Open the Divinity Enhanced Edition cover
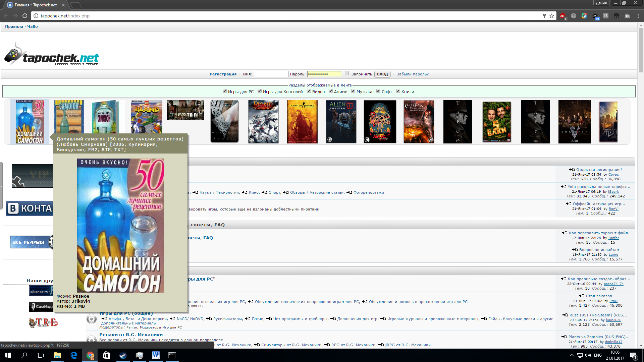The width and height of the screenshot is (644, 362). click(263, 122)
